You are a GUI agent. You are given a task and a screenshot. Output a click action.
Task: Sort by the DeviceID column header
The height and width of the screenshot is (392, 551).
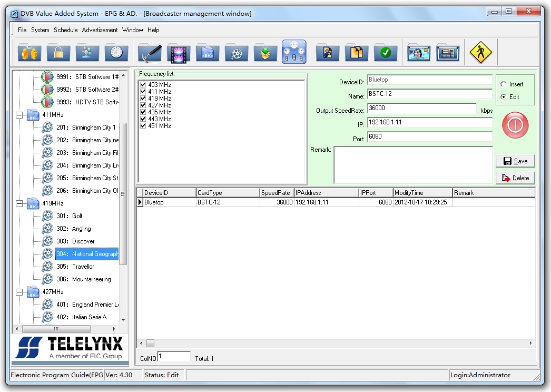[170, 193]
